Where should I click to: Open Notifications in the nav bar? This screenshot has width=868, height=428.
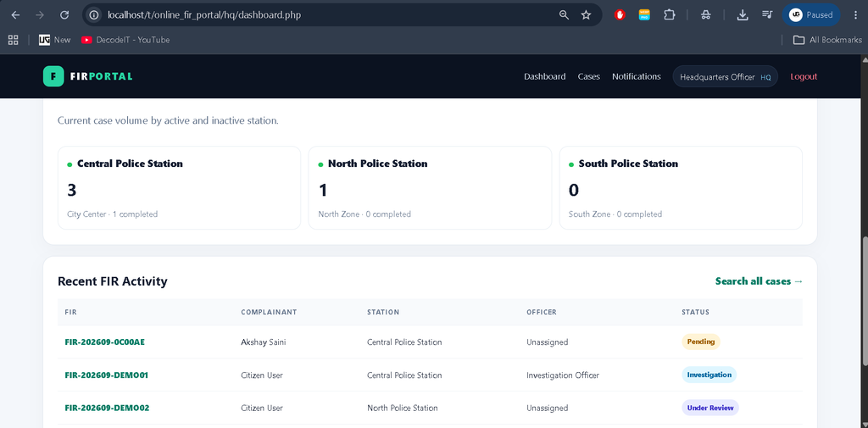tap(636, 76)
